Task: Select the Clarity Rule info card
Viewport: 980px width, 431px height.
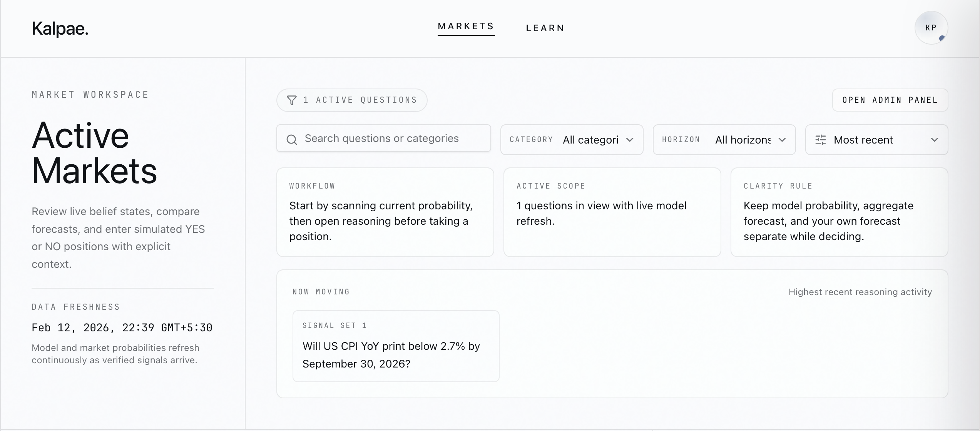Action: coord(839,212)
